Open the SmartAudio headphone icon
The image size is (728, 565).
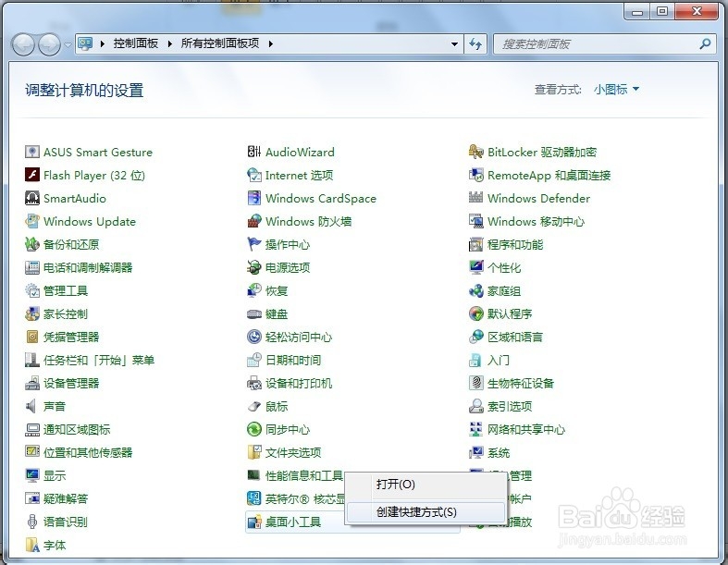(x=32, y=198)
